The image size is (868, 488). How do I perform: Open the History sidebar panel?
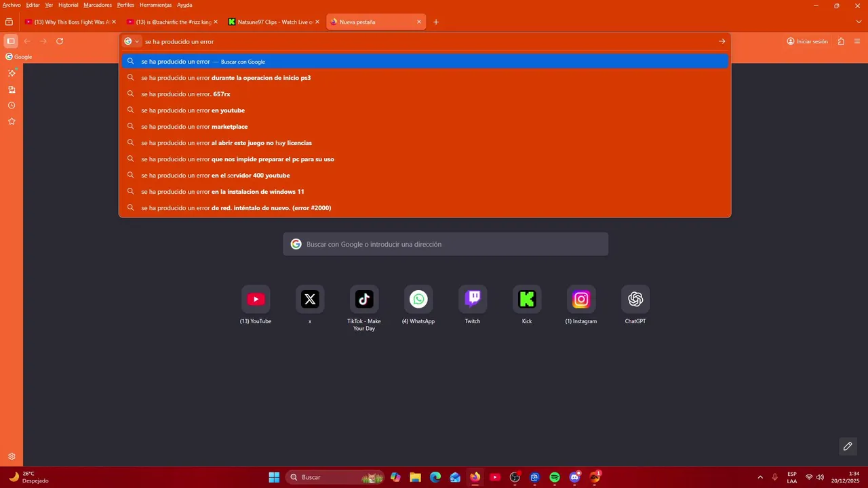point(12,105)
